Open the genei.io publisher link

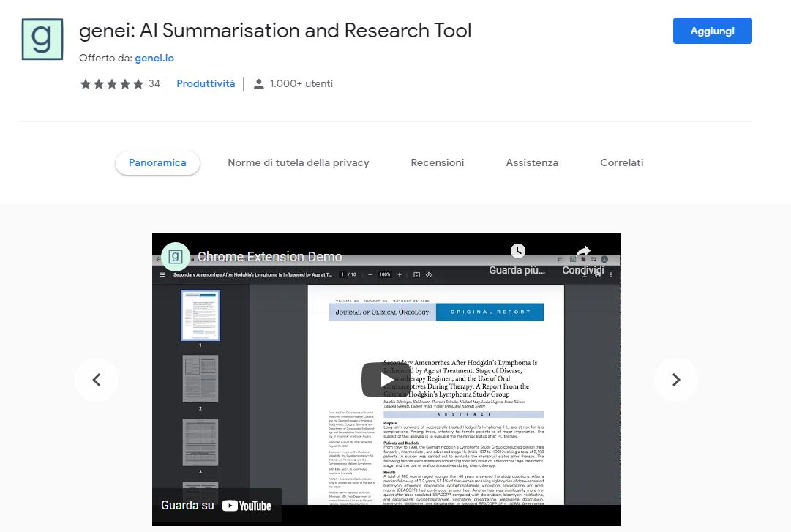click(154, 58)
